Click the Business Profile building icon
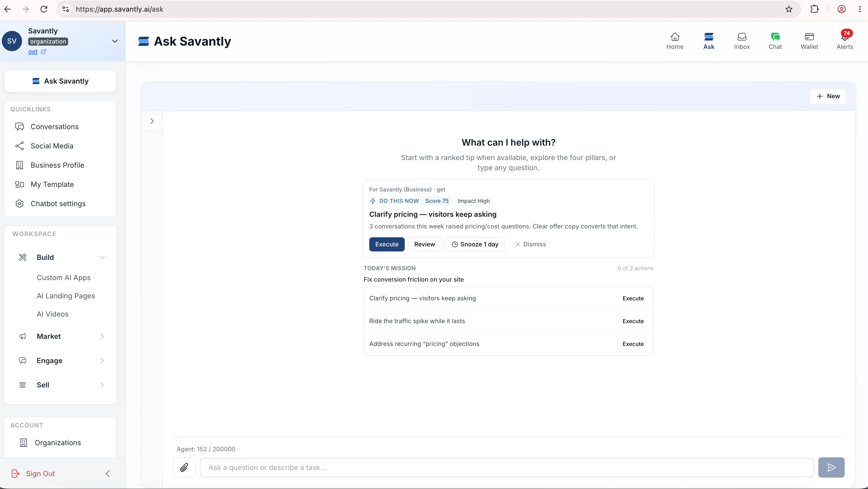The image size is (868, 489). pos(20,165)
